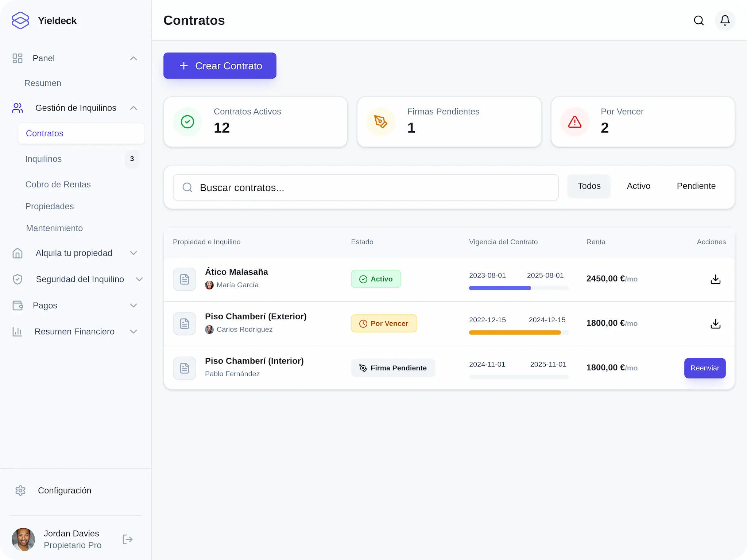Click the document icon for Piso Chamberí (Interior)
This screenshot has width=747, height=560.
185,368
